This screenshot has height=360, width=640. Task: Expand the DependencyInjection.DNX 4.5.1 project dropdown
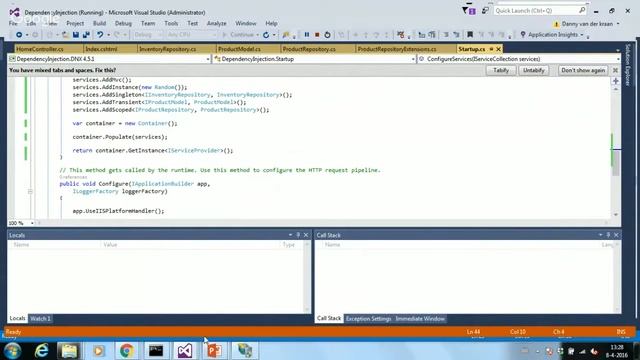point(207,59)
